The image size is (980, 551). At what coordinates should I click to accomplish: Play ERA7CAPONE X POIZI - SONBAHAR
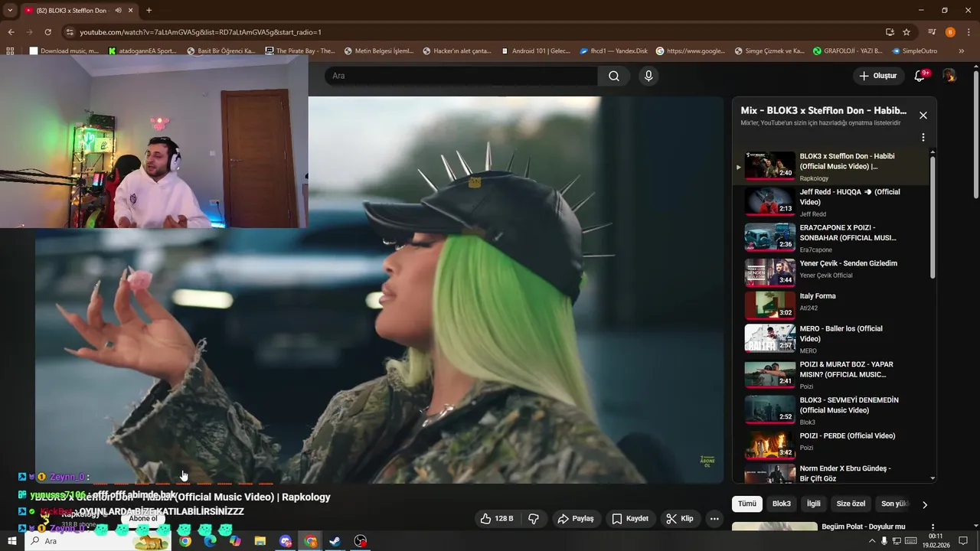833,238
